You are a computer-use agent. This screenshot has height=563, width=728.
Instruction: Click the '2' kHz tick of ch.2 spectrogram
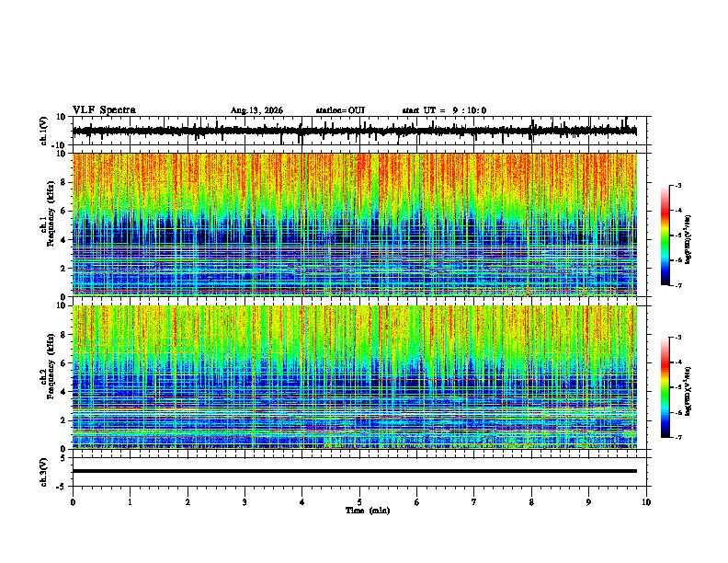coord(63,420)
